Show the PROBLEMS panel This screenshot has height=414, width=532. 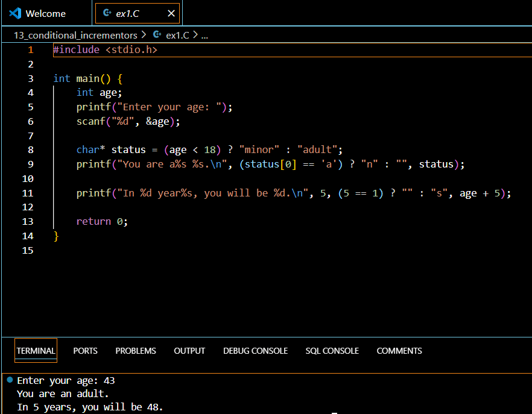[136, 351]
